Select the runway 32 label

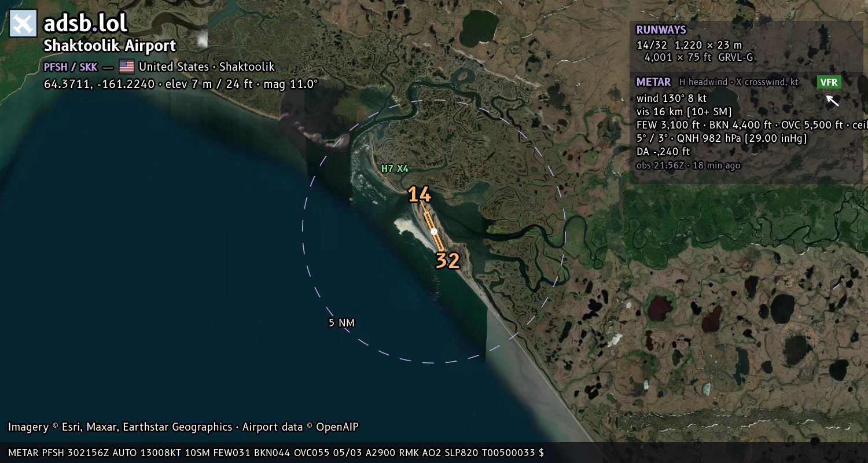[x=447, y=261]
